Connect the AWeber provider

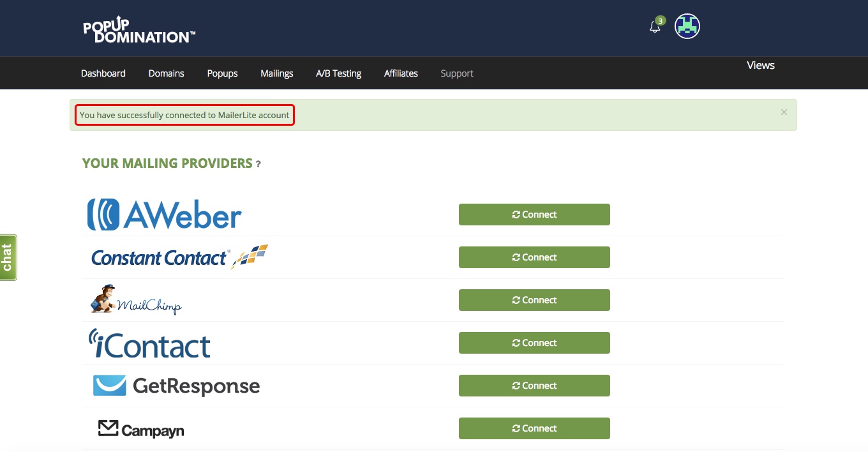[x=534, y=215]
